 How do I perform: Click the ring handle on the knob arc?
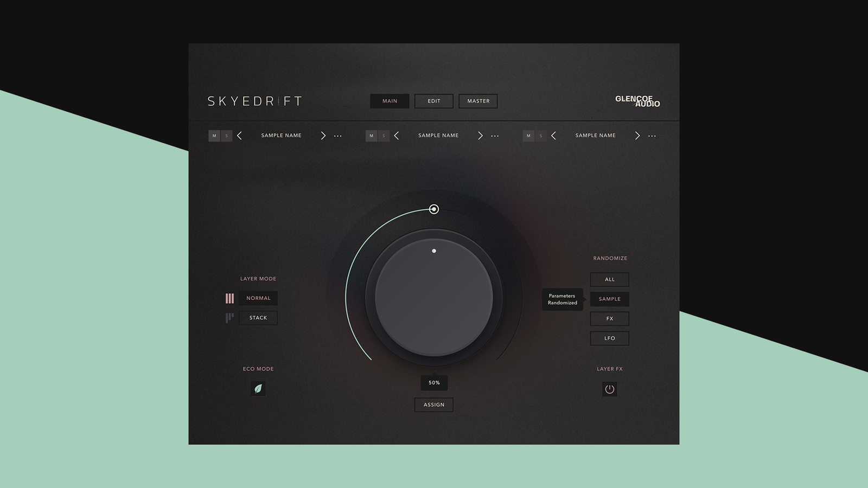pyautogui.click(x=434, y=209)
